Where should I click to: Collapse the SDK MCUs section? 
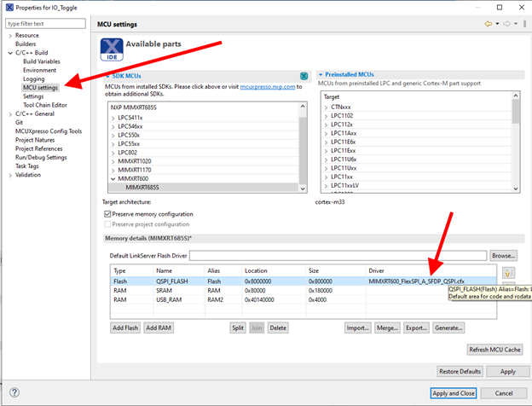(107, 76)
